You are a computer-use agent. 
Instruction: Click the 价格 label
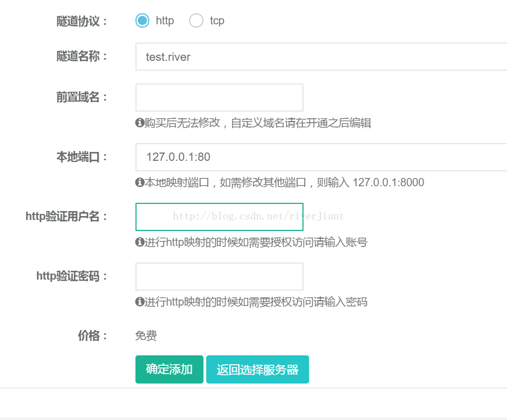[x=92, y=335]
